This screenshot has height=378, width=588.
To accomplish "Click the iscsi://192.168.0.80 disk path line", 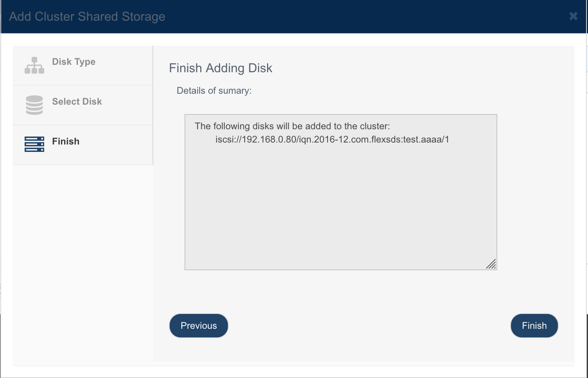I will point(332,139).
